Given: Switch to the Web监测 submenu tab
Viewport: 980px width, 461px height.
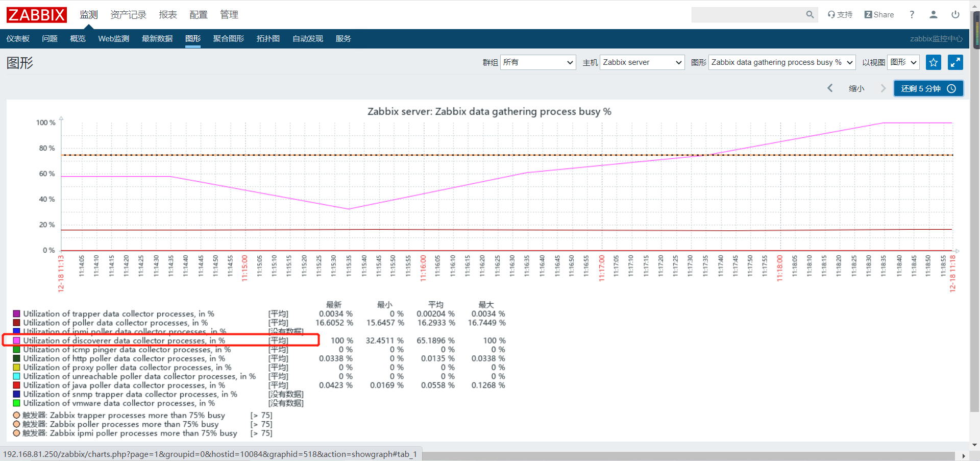Looking at the screenshot, I should tap(114, 39).
